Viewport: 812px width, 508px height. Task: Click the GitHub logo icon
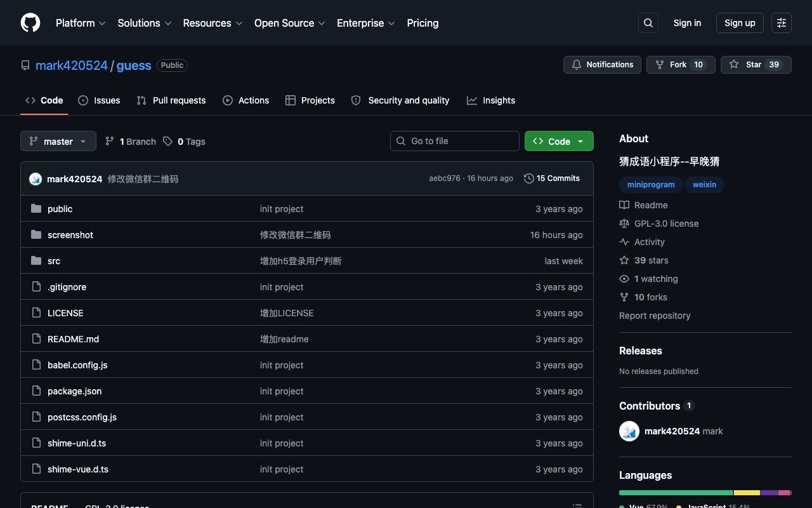pyautogui.click(x=30, y=23)
